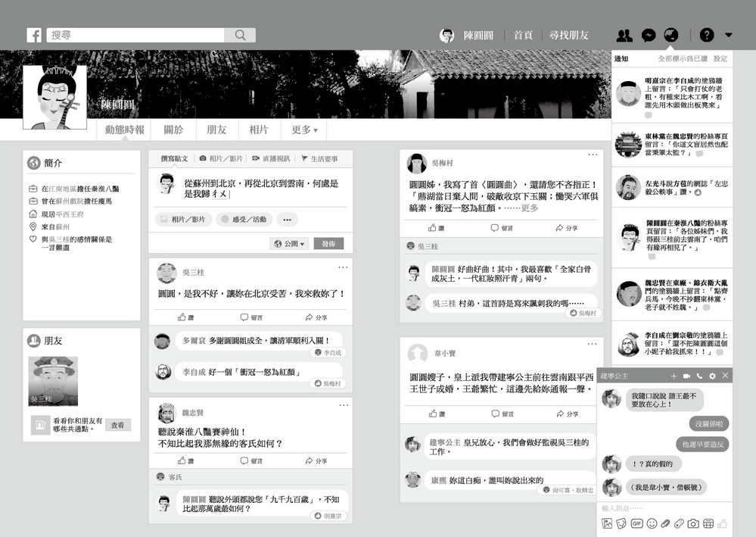Click the 查看 button in friends panel
Viewport: 756px width, 537px height.
tap(117, 425)
